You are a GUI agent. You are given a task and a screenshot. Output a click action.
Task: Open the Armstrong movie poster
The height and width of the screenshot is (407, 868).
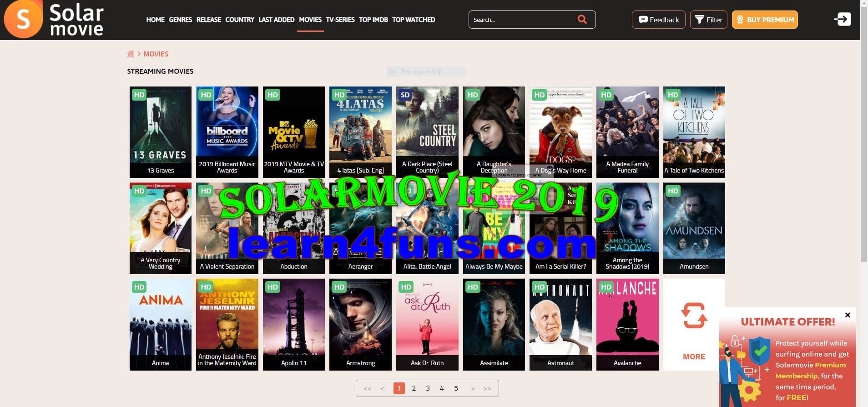pos(360,325)
